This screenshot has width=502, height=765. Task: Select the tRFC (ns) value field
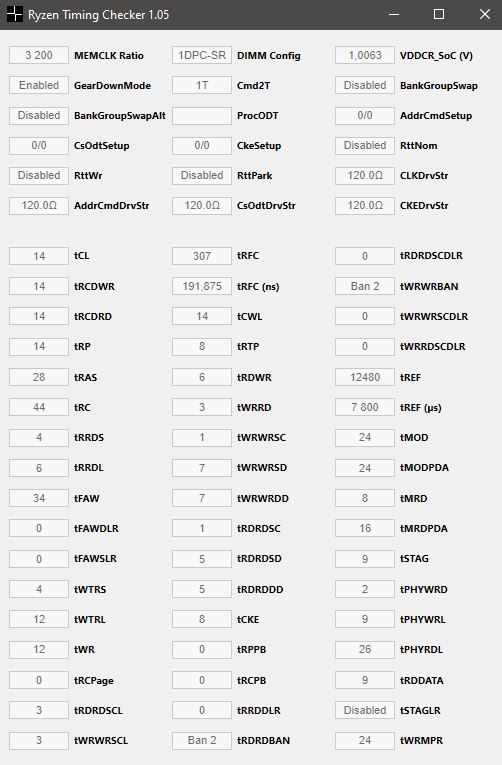coord(202,286)
